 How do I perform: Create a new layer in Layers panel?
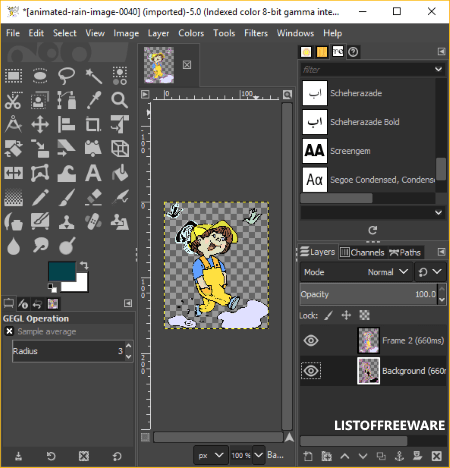pos(308,456)
